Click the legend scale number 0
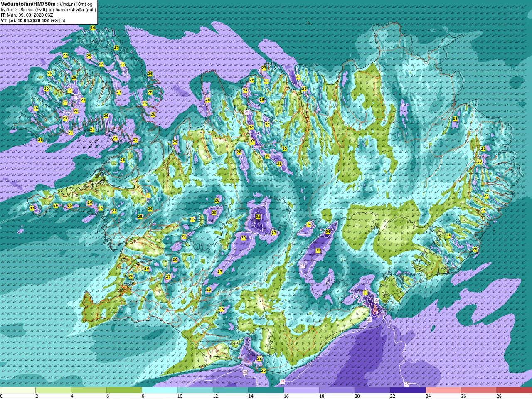 click(x=2, y=396)
